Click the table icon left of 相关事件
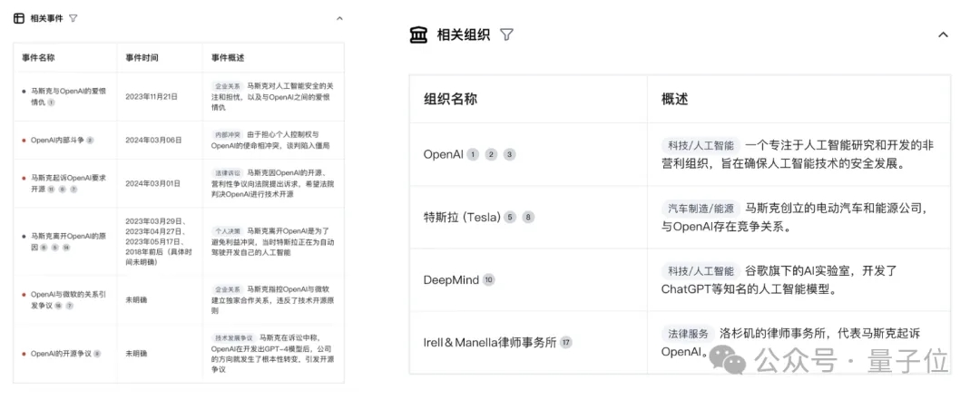The image size is (980, 400). 19,18
